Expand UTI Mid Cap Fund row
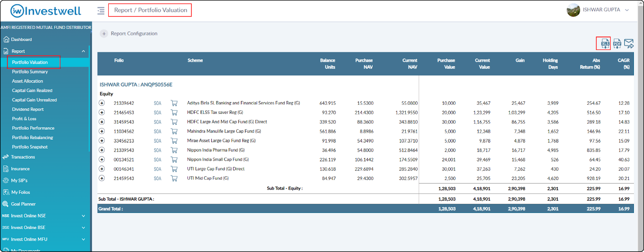Viewport: 644px width, 252px height. tap(102, 178)
